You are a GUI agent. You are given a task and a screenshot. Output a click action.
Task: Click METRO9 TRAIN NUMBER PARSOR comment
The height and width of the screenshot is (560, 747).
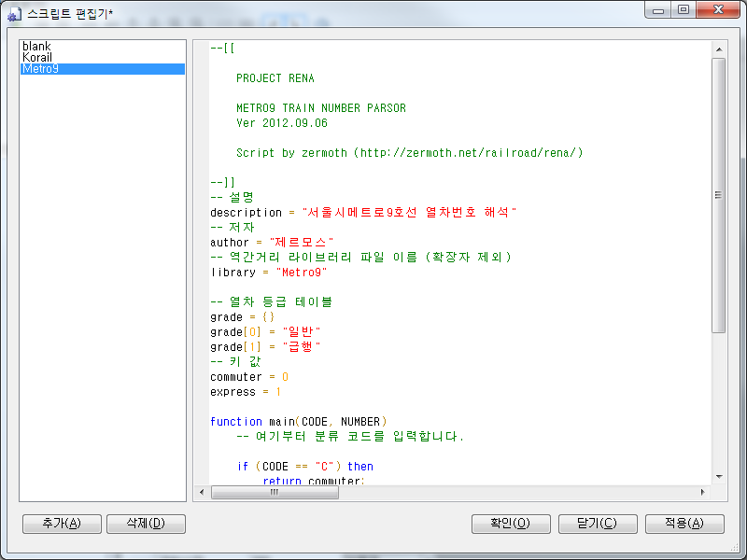pos(321,108)
